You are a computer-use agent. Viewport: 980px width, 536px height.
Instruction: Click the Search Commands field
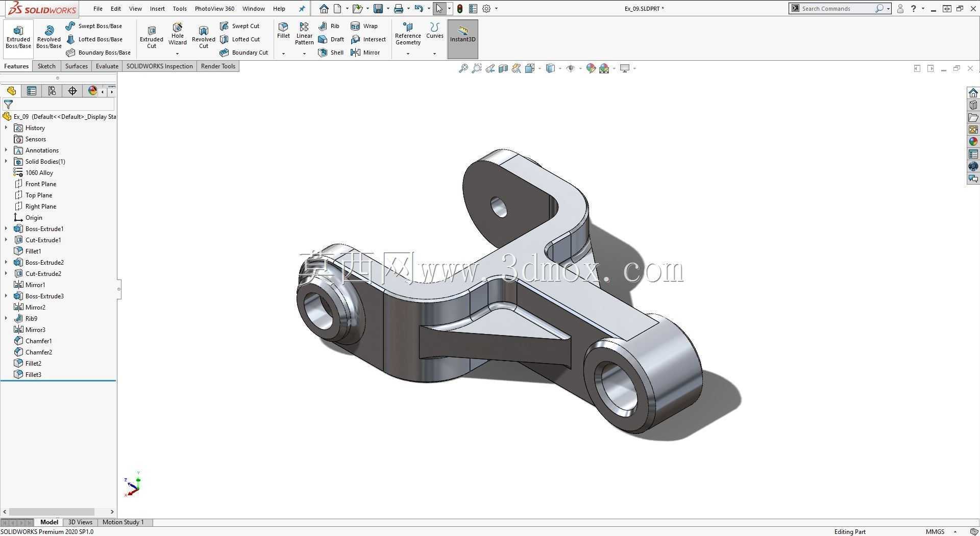[x=836, y=9]
